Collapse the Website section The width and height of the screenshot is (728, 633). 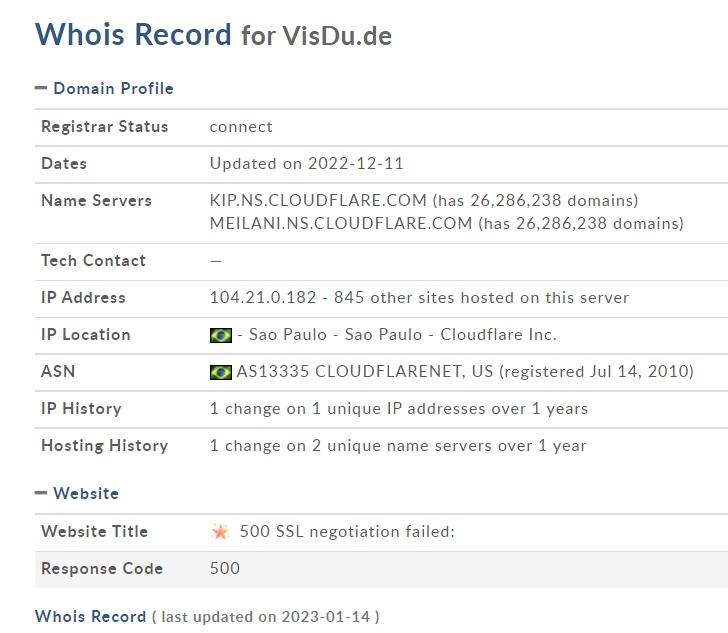[41, 493]
